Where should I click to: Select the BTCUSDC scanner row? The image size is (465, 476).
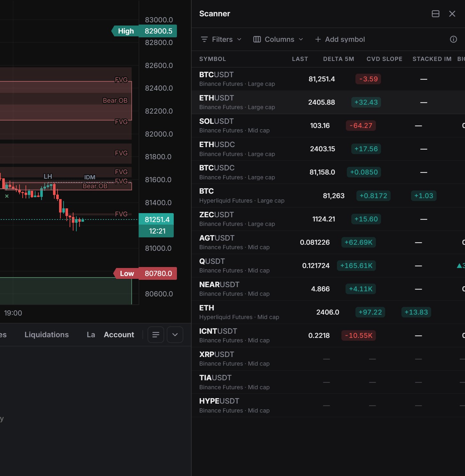pos(328,172)
